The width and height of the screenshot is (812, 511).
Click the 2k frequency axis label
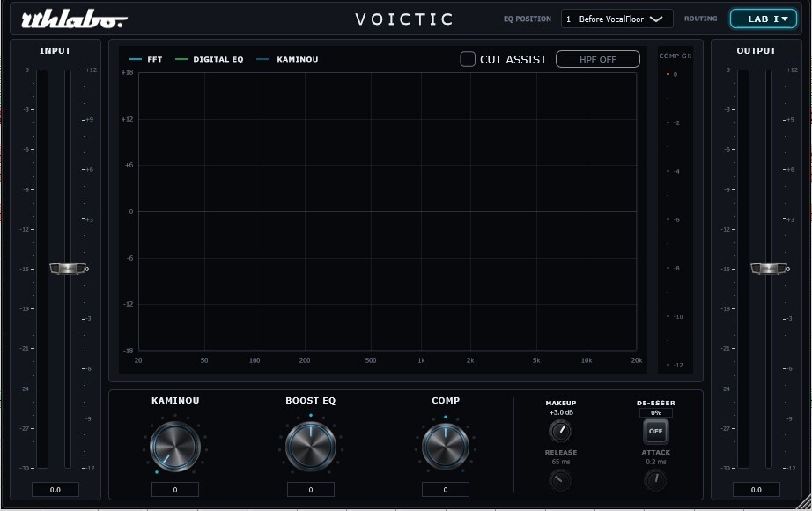470,360
